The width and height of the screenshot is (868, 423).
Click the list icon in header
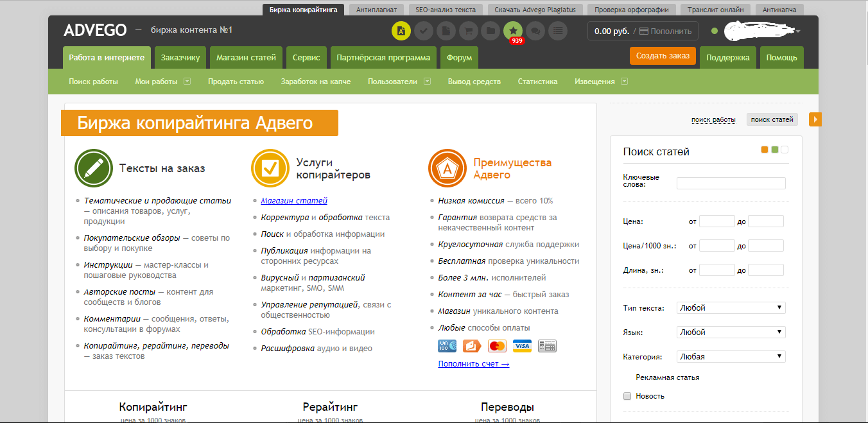(x=558, y=30)
